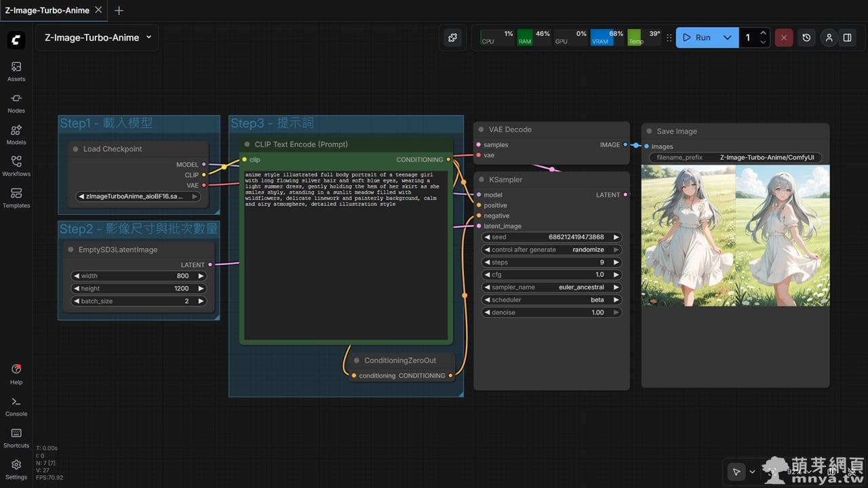Expand the Z-Image-Turbo-Anime workflow dropdown
Viewport: 868px width, 488px height.
[149, 37]
